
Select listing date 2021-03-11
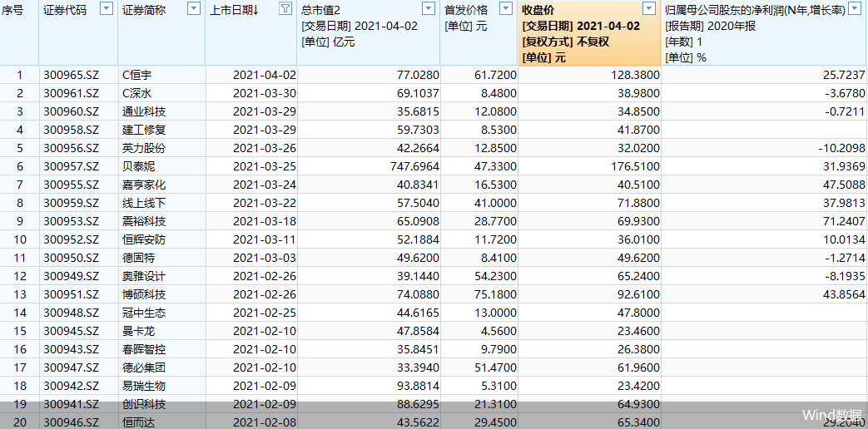point(265,239)
